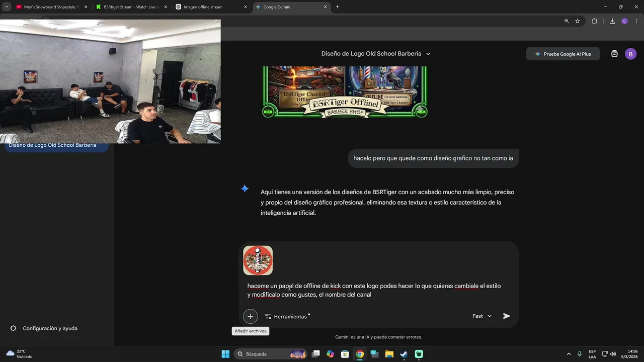Click the attached barber logo thumbnail

click(x=258, y=260)
